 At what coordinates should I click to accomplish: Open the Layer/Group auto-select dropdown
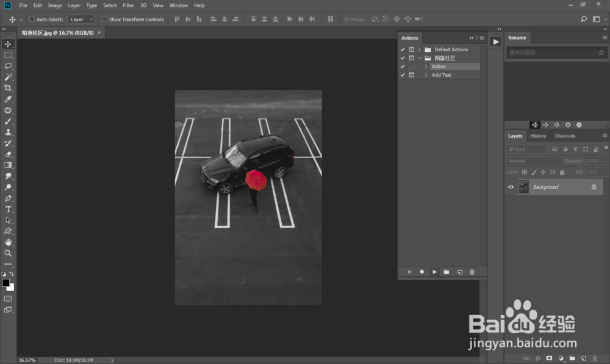coord(81,20)
